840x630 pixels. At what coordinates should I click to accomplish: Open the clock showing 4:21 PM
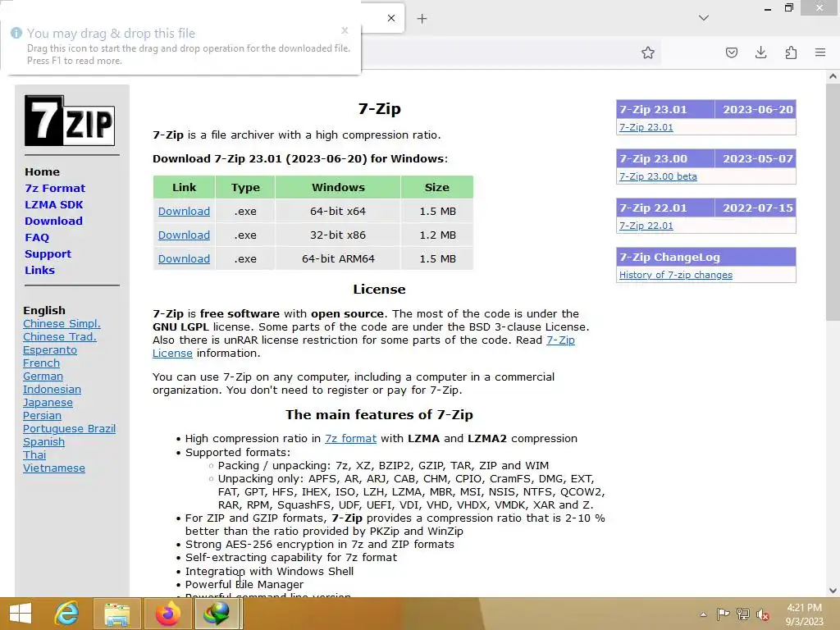coord(804,614)
